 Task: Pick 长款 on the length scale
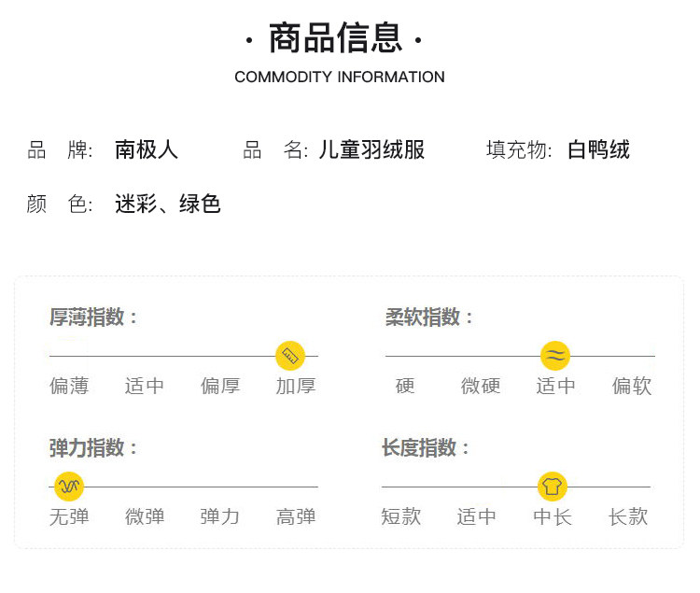(628, 516)
